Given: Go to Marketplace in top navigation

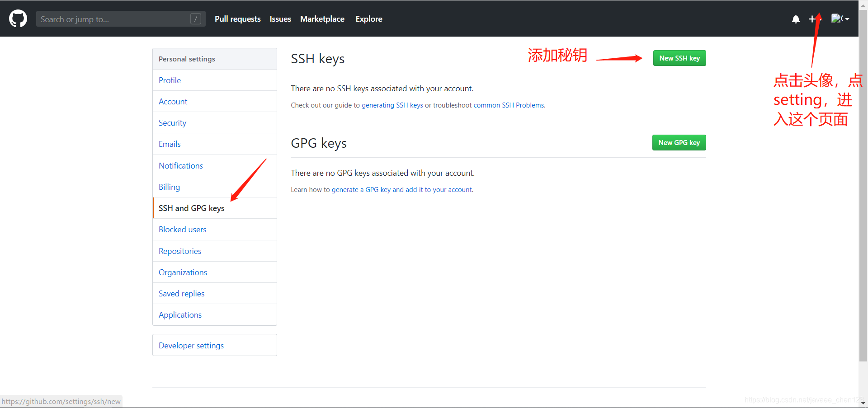Looking at the screenshot, I should 322,19.
